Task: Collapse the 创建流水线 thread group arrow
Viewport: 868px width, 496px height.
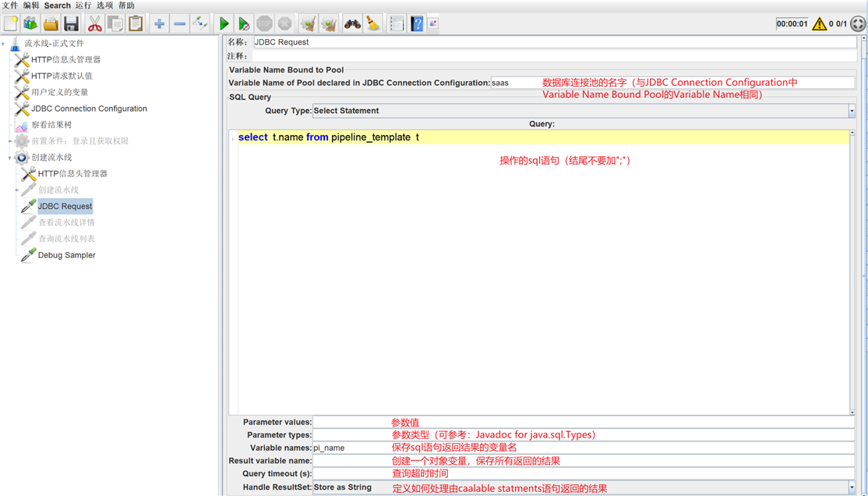Action: (x=10, y=158)
